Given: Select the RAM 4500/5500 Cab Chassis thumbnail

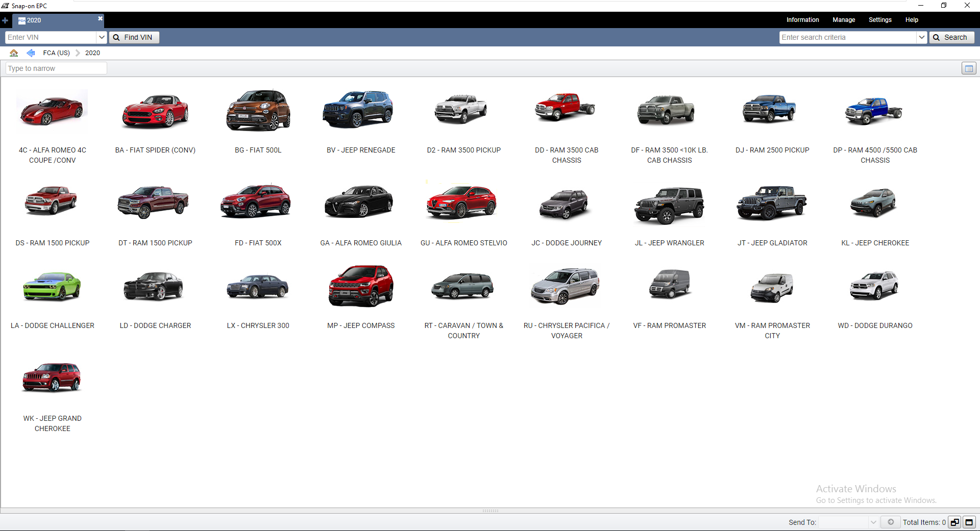Looking at the screenshot, I should tap(873, 111).
